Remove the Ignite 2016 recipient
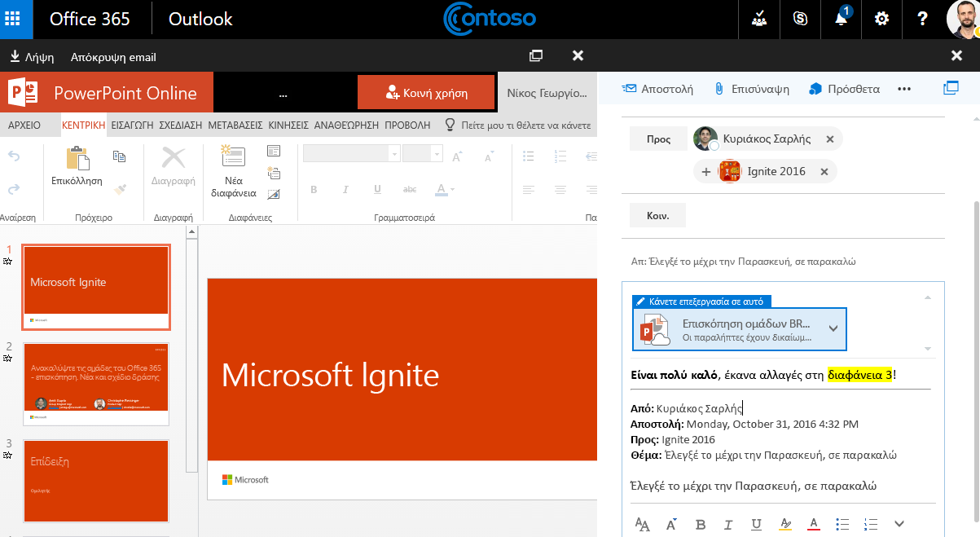 pos(824,172)
